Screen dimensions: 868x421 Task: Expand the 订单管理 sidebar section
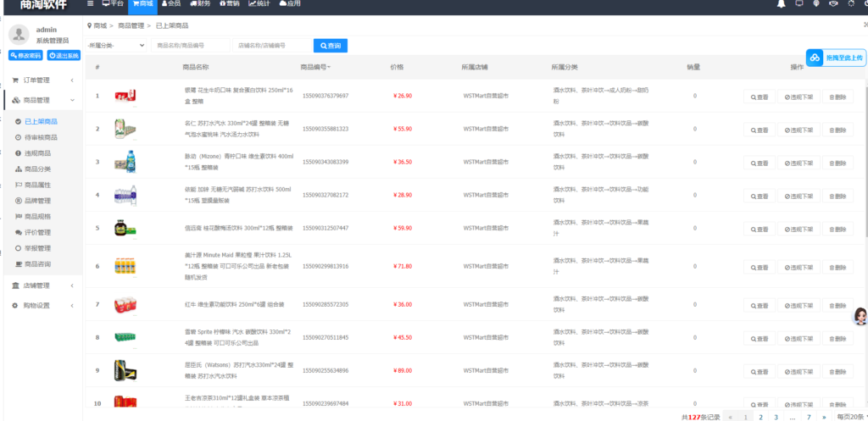tap(41, 80)
